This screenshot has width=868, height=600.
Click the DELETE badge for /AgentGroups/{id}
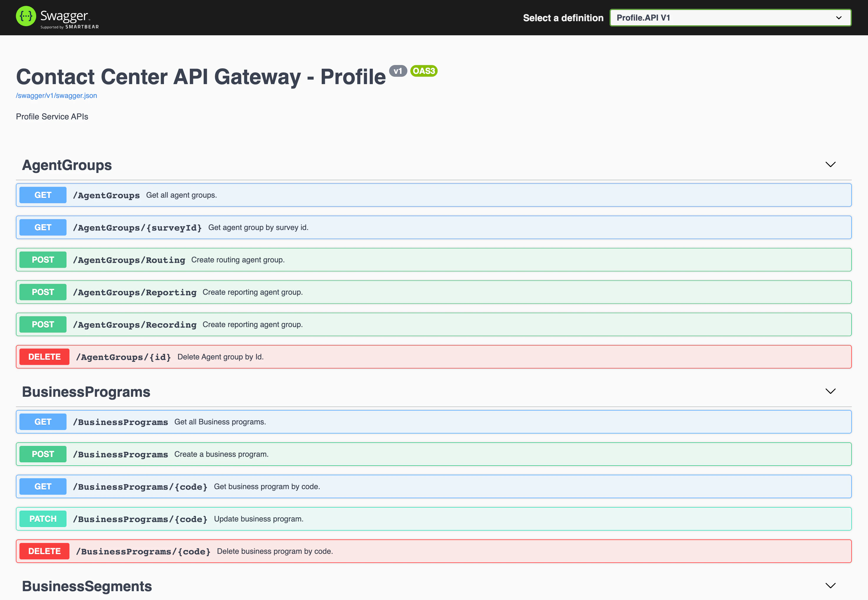[x=44, y=357]
